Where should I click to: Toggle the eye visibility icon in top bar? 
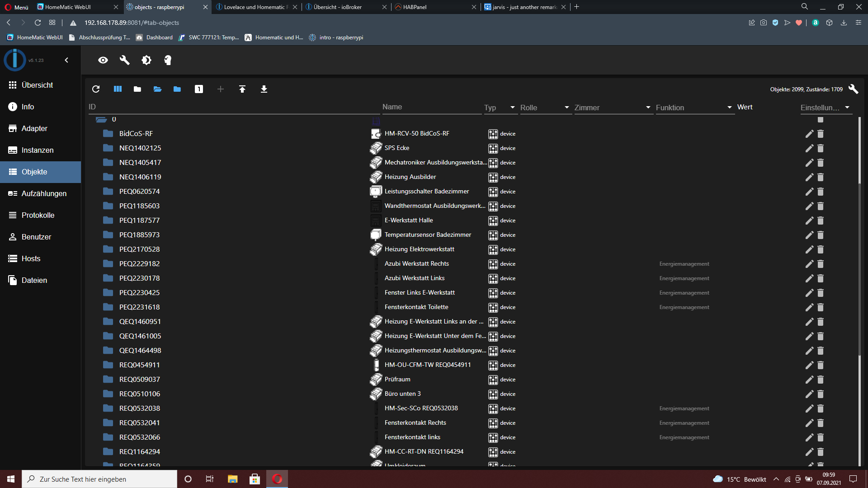[103, 60]
